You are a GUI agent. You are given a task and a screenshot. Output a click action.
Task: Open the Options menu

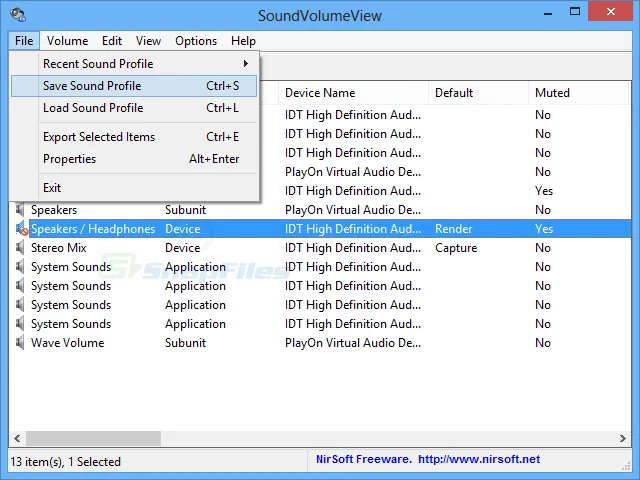point(196,41)
